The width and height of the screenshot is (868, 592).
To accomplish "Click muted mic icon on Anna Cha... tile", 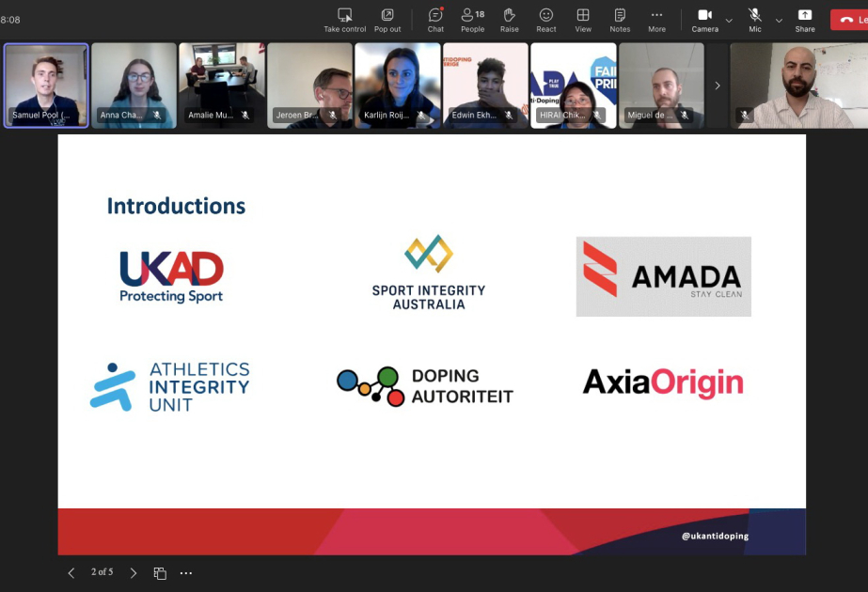I will pyautogui.click(x=157, y=115).
